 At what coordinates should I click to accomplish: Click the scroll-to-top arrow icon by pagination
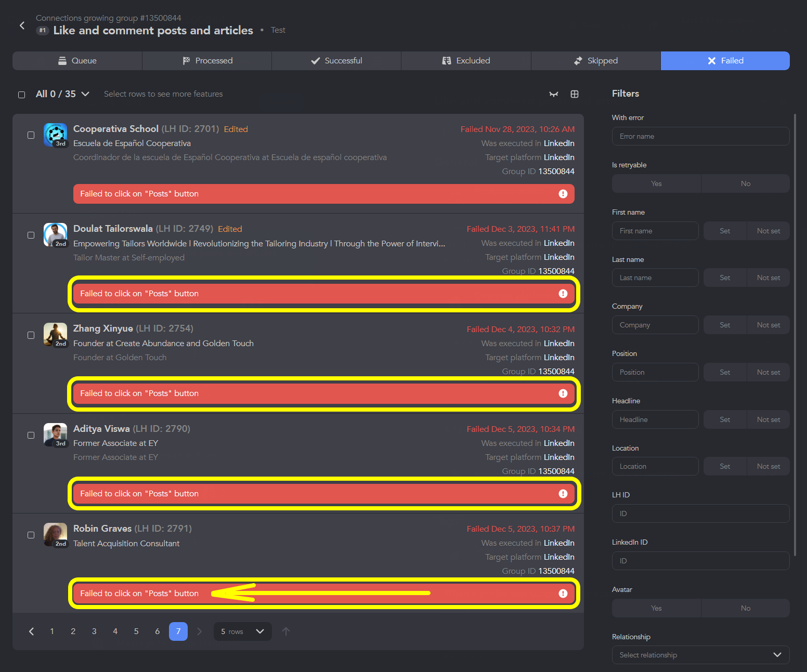[285, 631]
